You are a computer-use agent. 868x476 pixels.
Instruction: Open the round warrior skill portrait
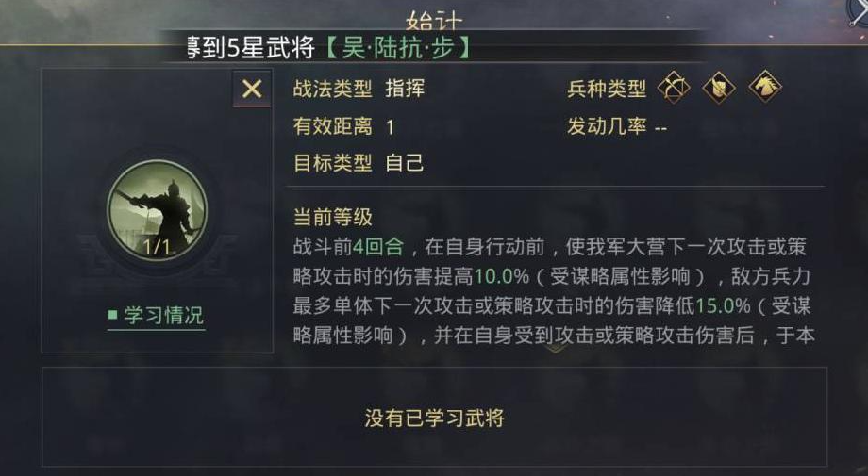pyautogui.click(x=158, y=210)
